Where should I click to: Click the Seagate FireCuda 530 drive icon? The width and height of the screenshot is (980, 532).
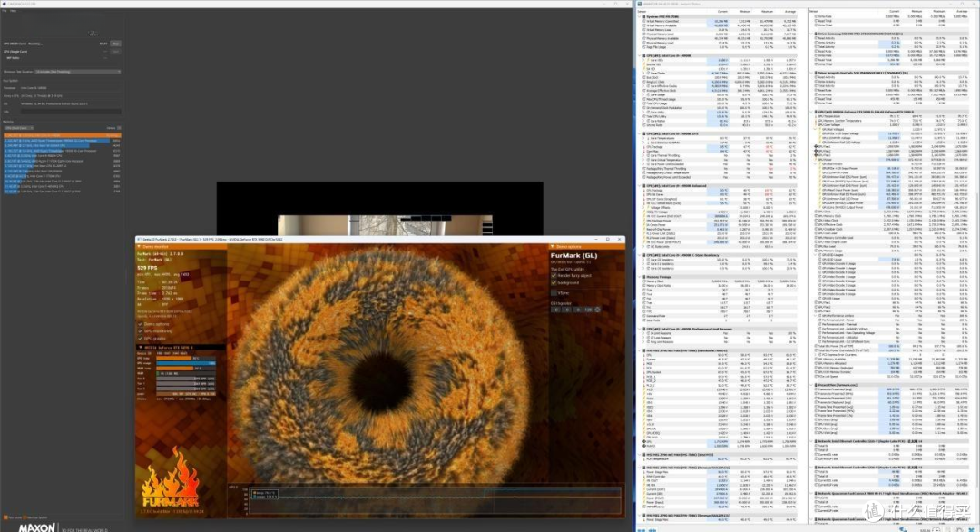click(x=815, y=73)
